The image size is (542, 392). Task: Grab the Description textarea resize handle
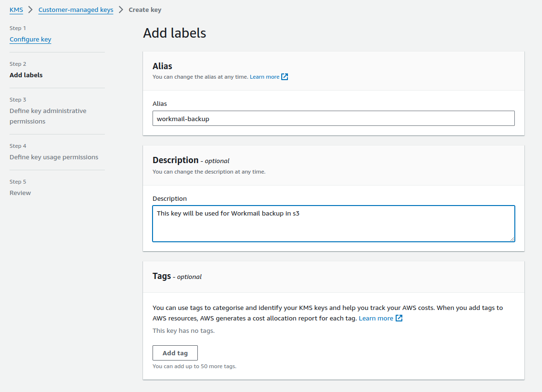512,239
